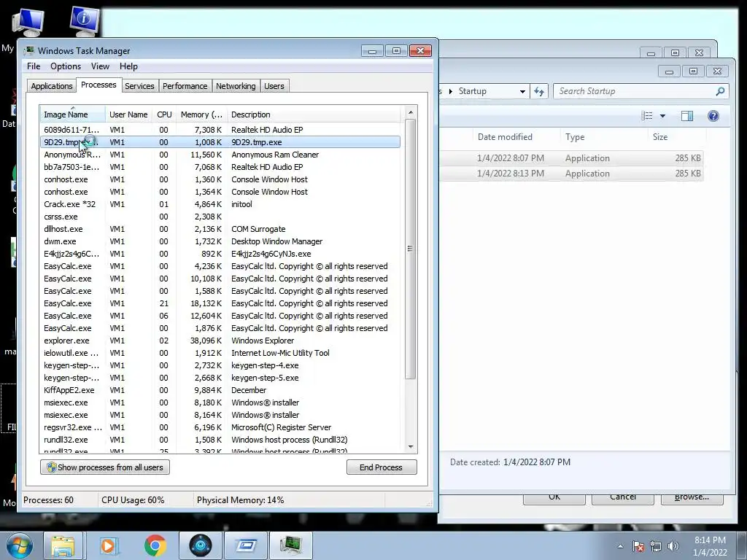Select the ielowutil.exe process row
The width and height of the screenshot is (747, 560).
pyautogui.click(x=220, y=353)
